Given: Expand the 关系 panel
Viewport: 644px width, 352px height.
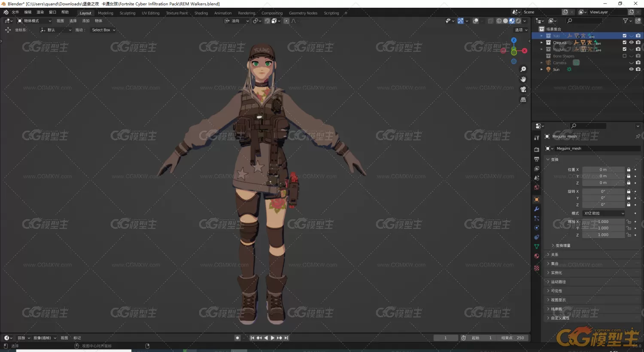Looking at the screenshot, I should pyautogui.click(x=592, y=254).
